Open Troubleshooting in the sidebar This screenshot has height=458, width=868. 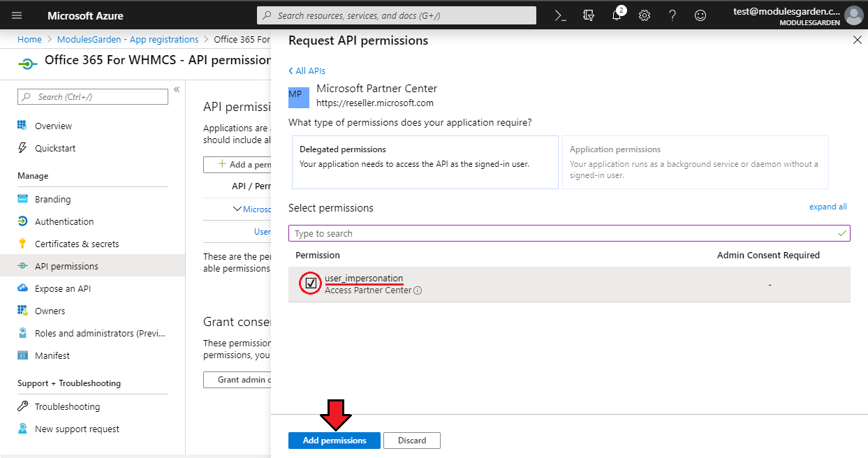(x=68, y=406)
